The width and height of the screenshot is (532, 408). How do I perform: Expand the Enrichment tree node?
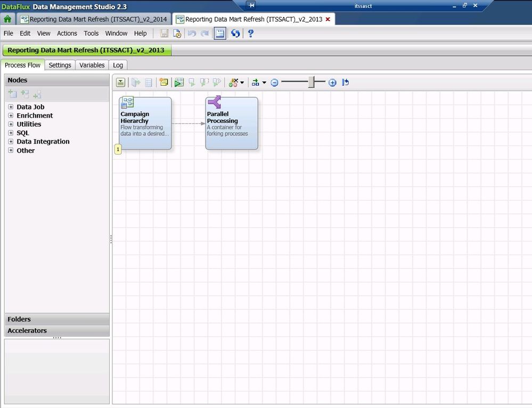point(11,115)
